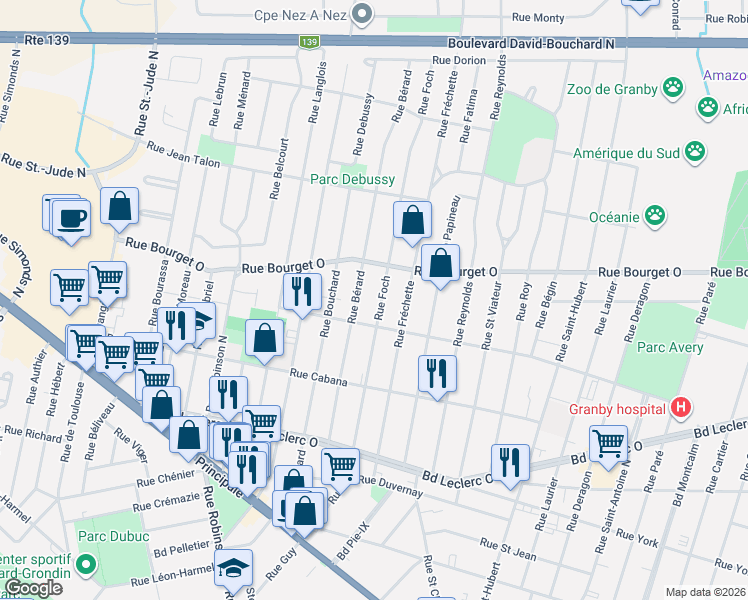This screenshot has height=600, width=748.
Task: Select the Bd Pelletier street label
Action: tap(182, 548)
